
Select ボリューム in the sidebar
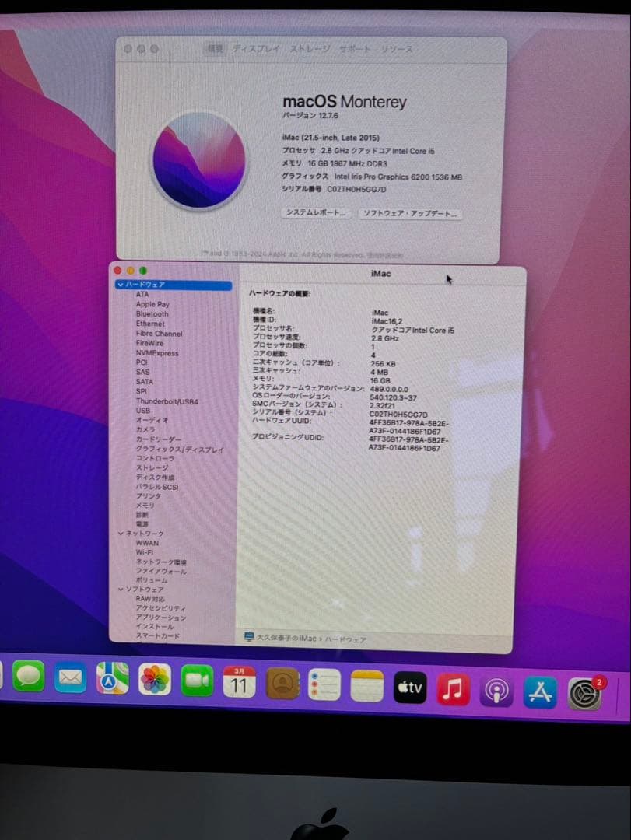[151, 580]
